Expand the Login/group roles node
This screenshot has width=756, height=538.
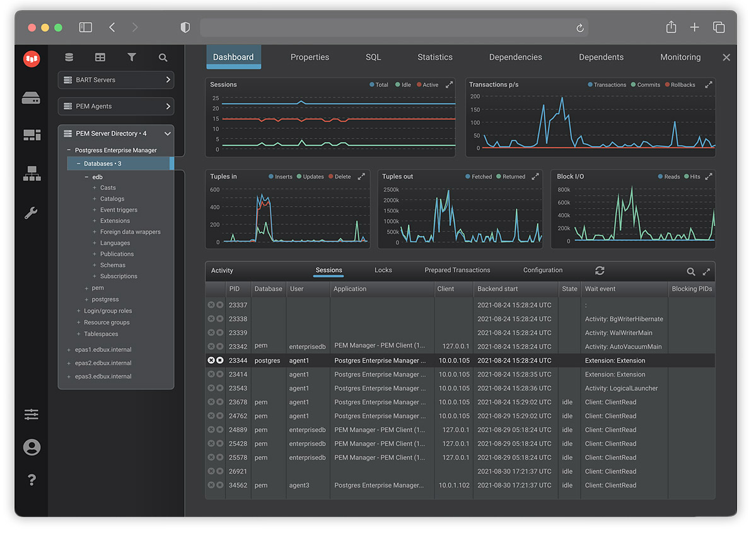79,311
